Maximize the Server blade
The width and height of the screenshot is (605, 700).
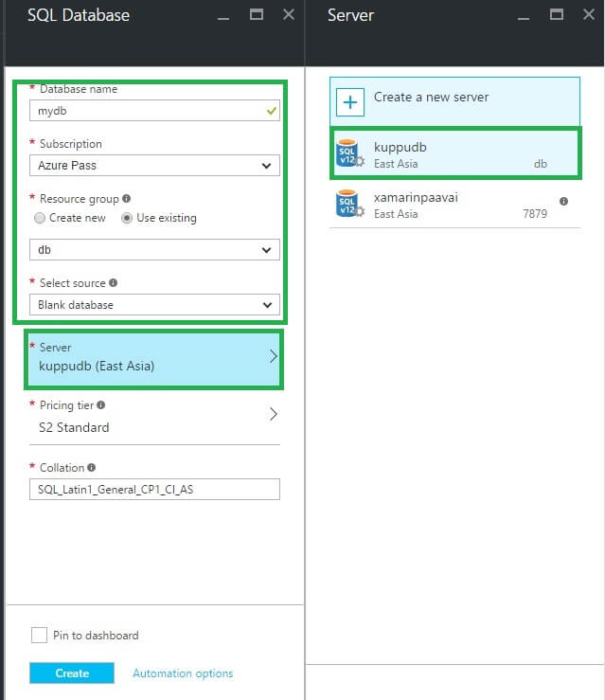click(x=556, y=15)
